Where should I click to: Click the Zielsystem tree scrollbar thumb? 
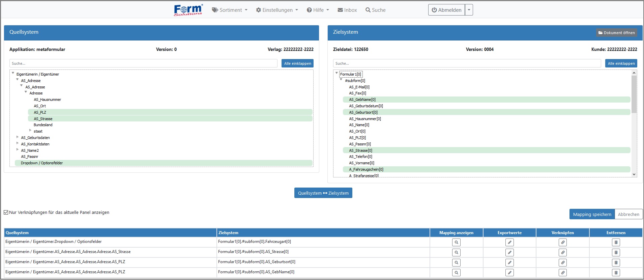click(x=634, y=94)
